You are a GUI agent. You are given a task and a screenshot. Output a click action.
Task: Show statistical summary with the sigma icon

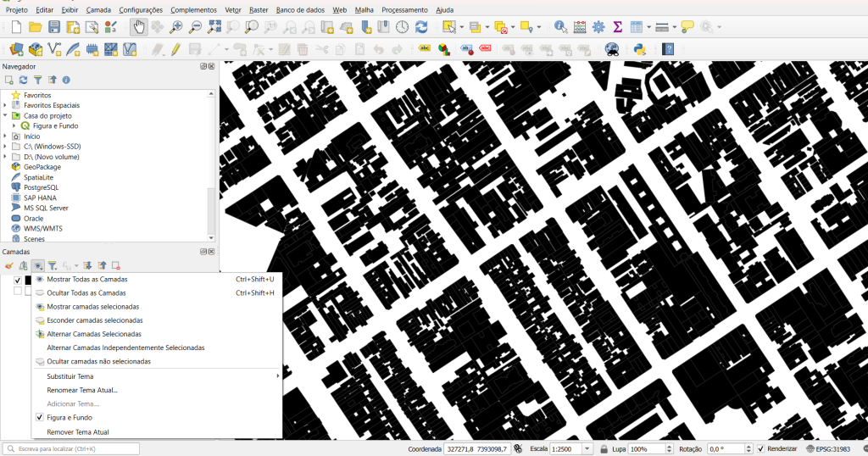point(617,26)
